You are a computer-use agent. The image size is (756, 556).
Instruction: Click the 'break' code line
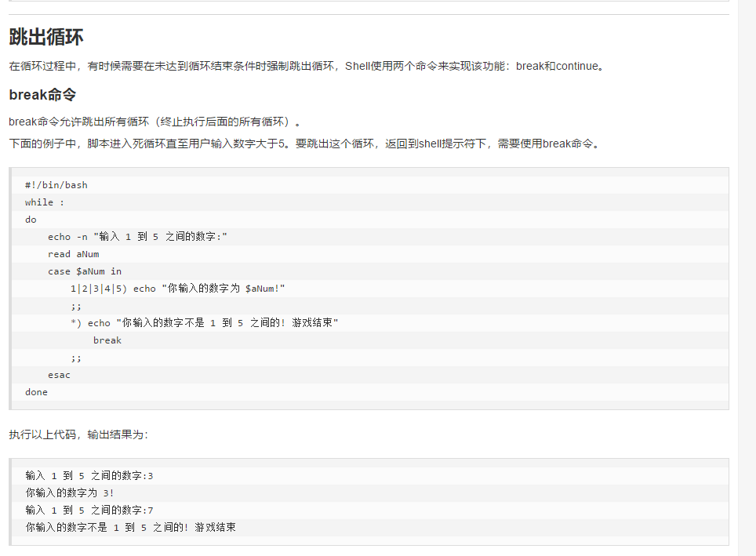(107, 340)
